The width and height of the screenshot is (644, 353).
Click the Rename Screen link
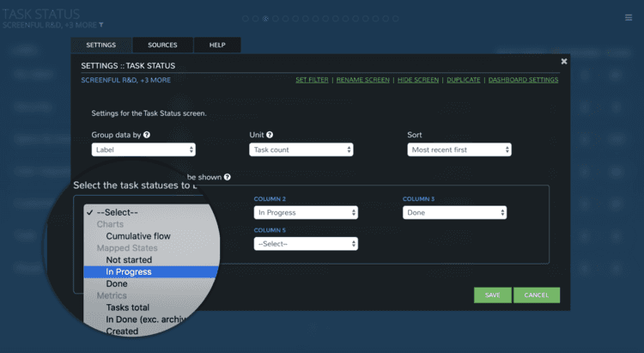[363, 80]
